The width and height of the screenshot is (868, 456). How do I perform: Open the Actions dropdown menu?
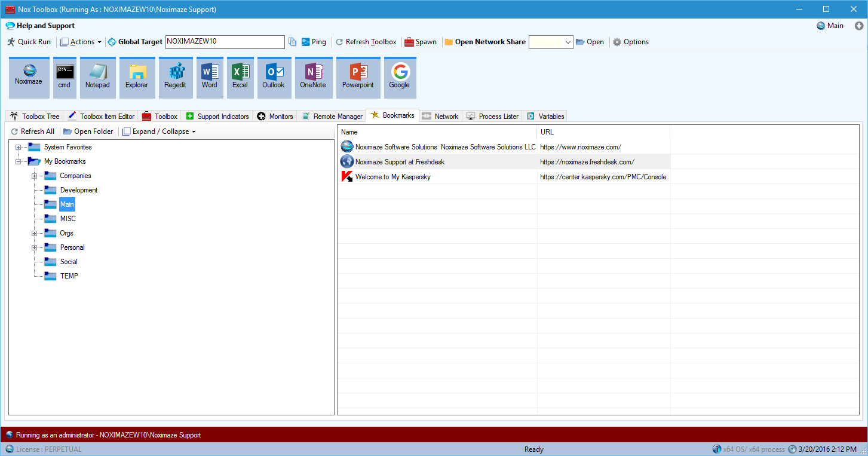(x=80, y=41)
